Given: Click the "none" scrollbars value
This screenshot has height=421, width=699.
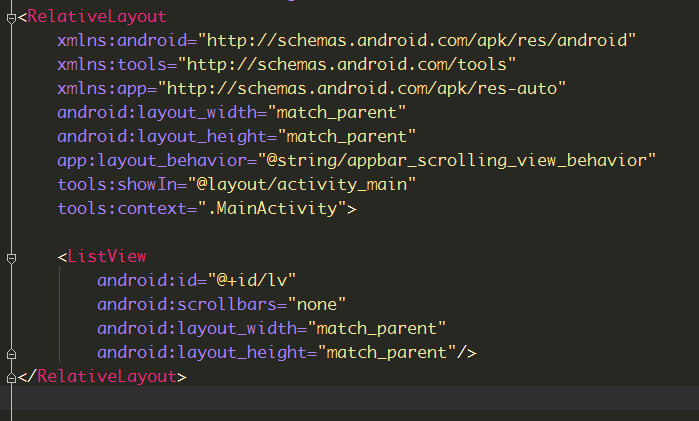Looking at the screenshot, I should click(317, 305).
